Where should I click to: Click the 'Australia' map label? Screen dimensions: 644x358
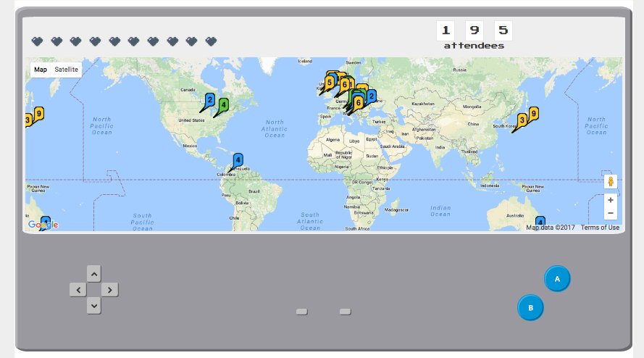[515, 216]
